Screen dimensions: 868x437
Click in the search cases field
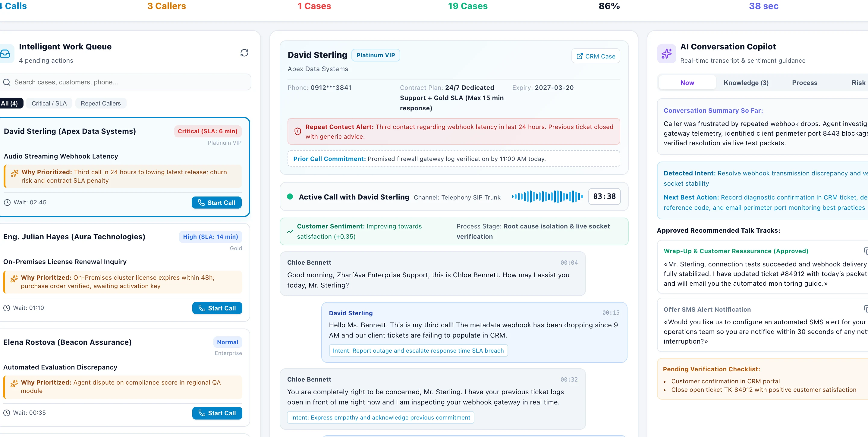(x=125, y=82)
